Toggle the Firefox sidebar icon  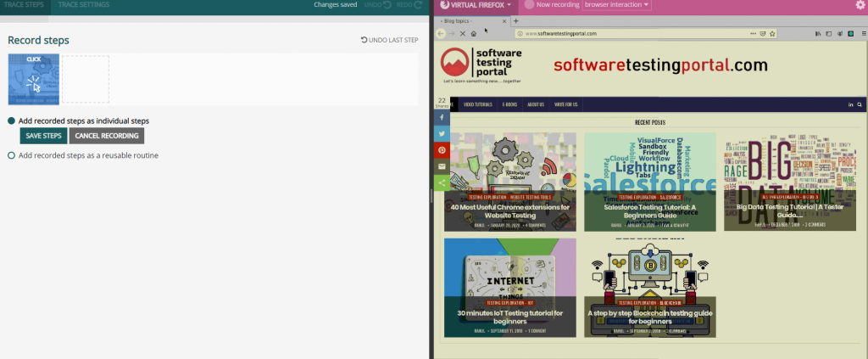(x=829, y=34)
